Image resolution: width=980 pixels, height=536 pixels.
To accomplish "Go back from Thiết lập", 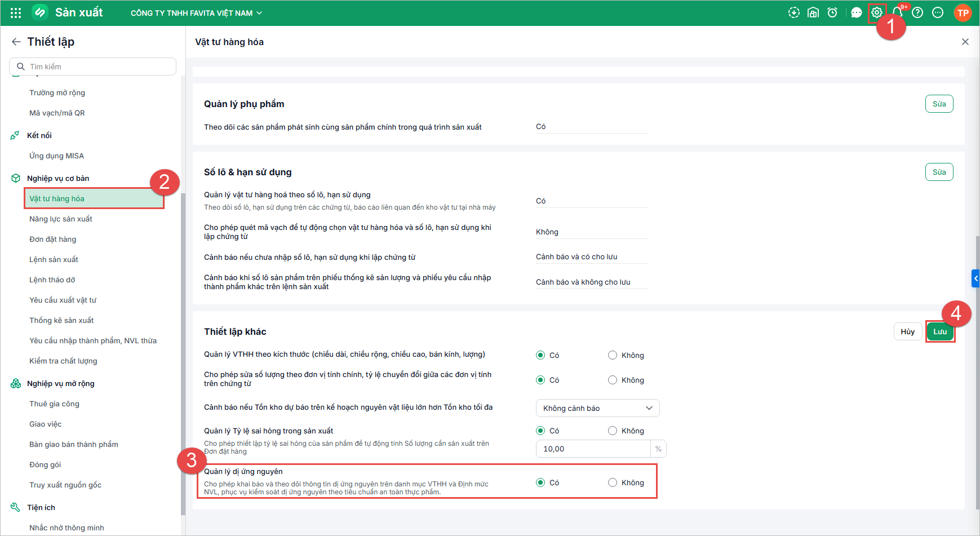I will tap(16, 42).
